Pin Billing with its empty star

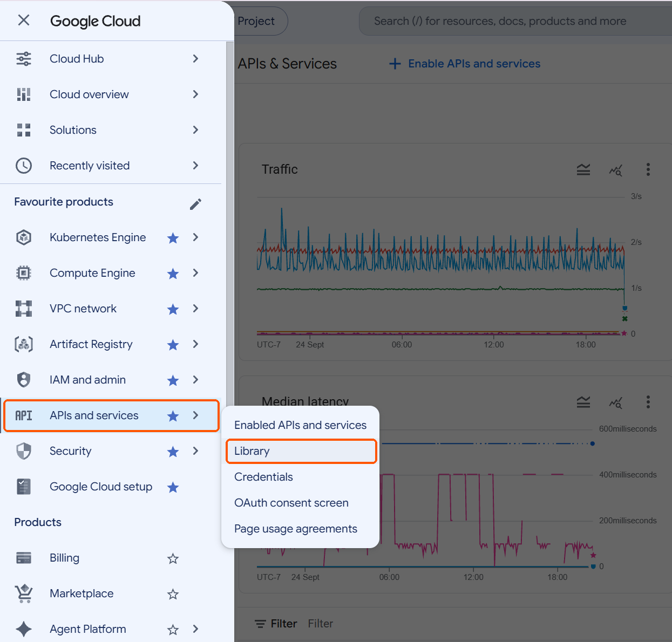173,558
